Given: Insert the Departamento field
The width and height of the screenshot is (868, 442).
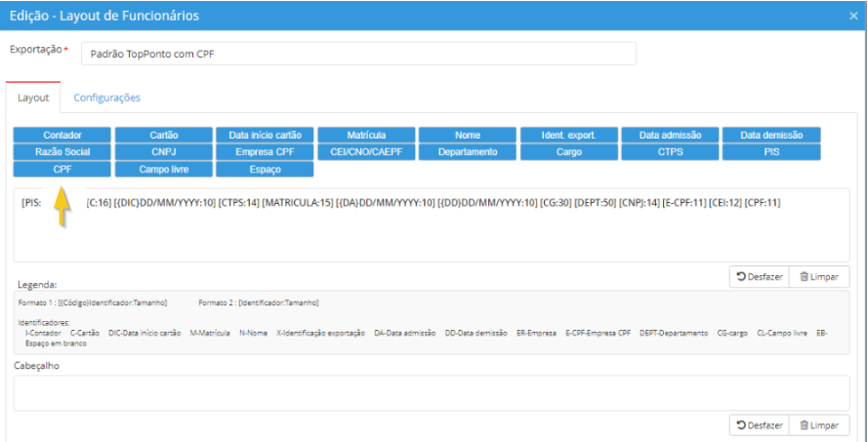Looking at the screenshot, I should (468, 152).
